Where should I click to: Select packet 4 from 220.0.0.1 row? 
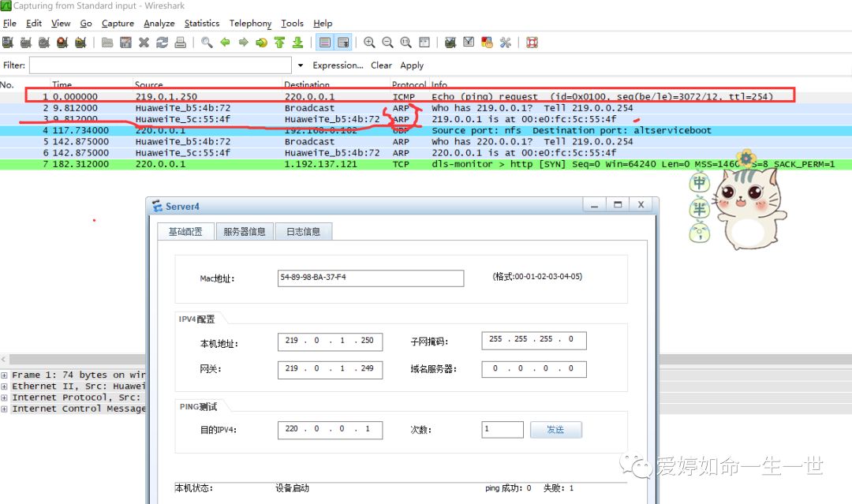pos(426,130)
